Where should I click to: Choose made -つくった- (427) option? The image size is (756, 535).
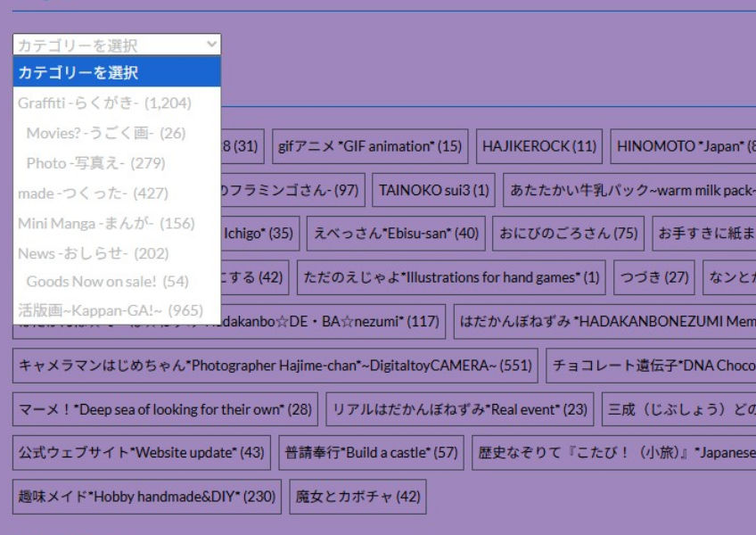[117, 193]
